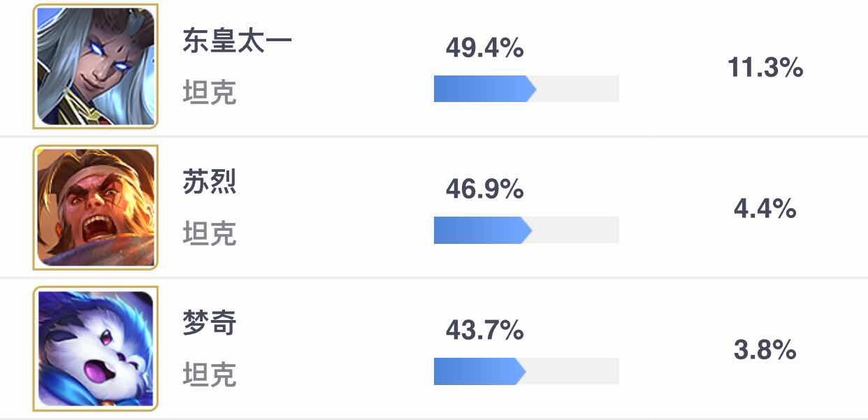Click the progress bar under 43.7%

[x=526, y=371]
